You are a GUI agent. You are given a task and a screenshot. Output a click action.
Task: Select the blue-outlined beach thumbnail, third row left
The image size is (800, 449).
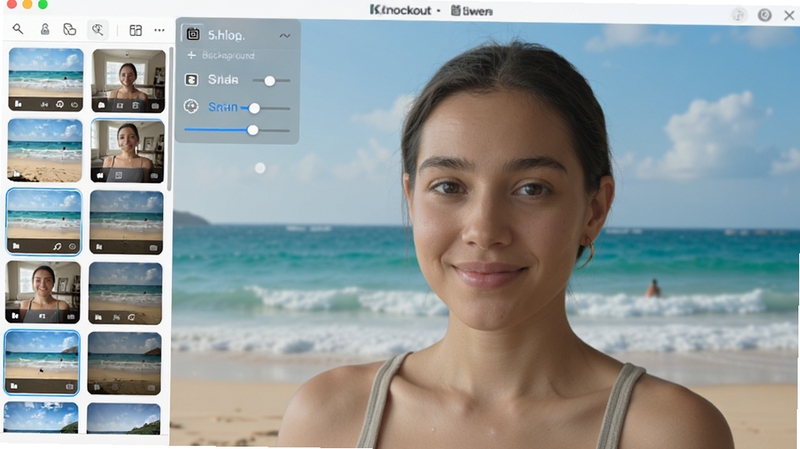[x=44, y=221]
